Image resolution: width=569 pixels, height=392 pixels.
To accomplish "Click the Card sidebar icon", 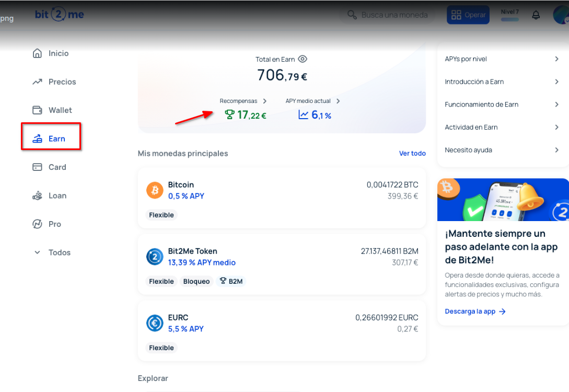I will 37,167.
